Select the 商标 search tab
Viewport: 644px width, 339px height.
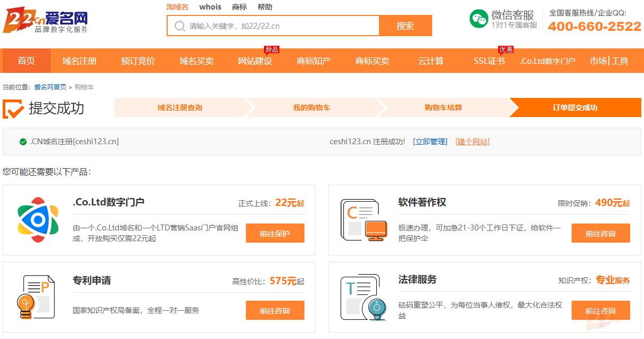point(240,7)
